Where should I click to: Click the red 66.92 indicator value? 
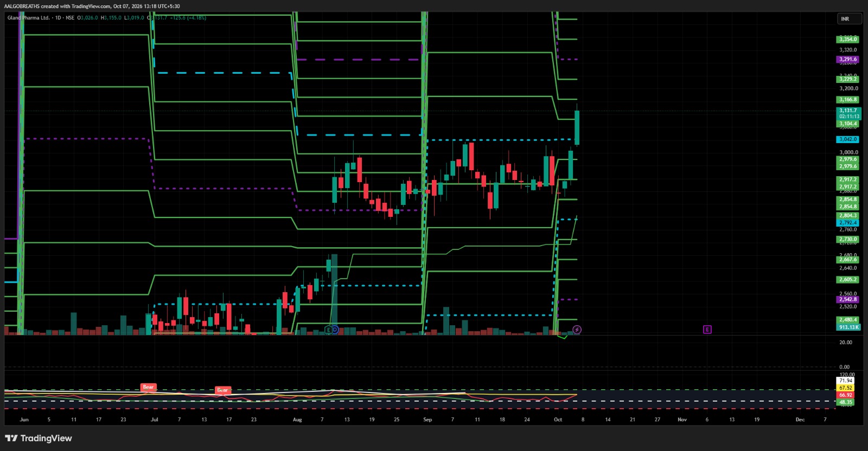tap(845, 395)
